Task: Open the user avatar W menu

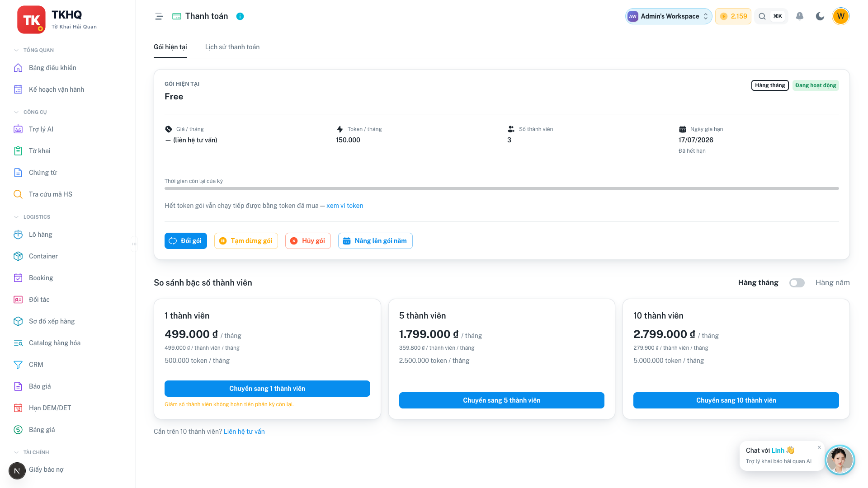Action: click(841, 16)
